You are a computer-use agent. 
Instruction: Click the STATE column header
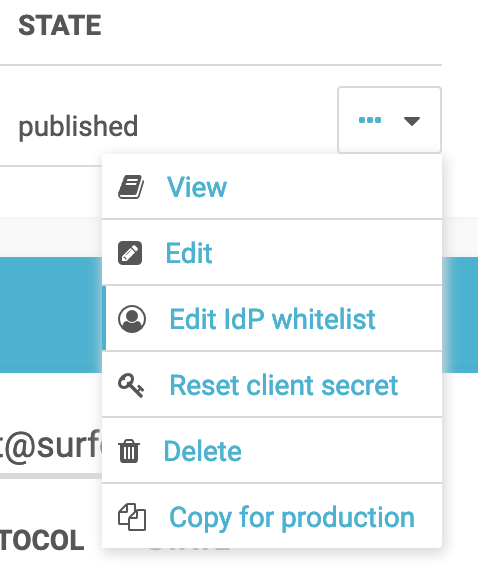click(60, 26)
